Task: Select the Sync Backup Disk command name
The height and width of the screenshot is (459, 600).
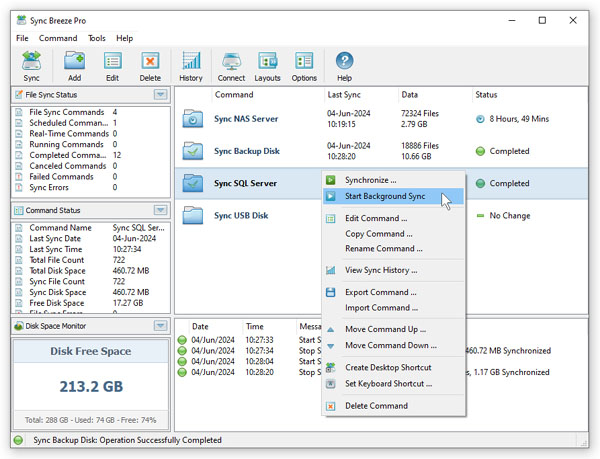Action: [247, 151]
